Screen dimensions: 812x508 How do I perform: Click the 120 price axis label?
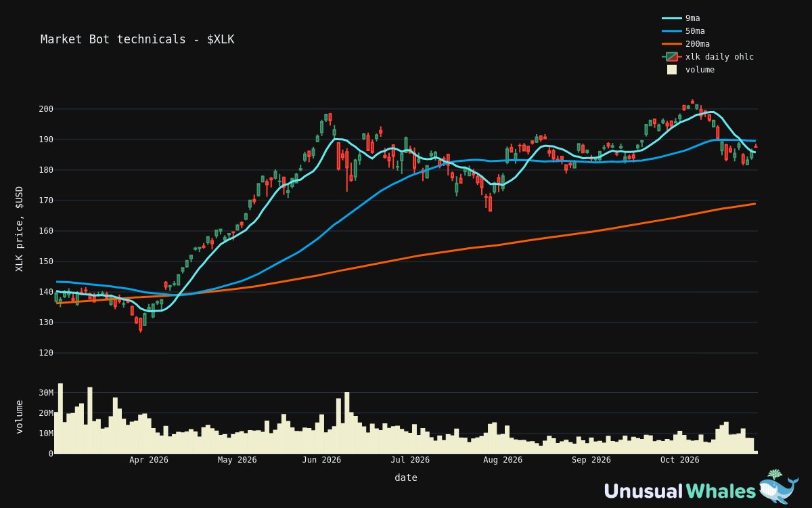coord(46,353)
